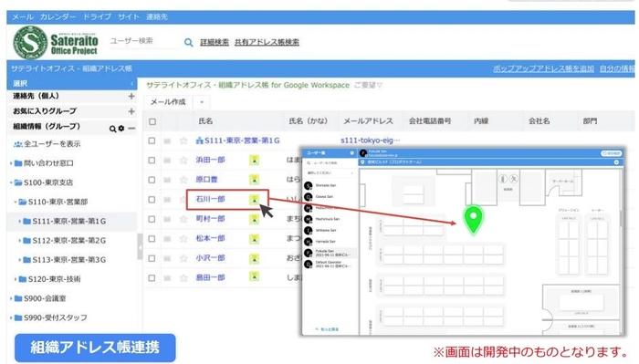This screenshot has width=639, height=364.
Task: Click the magnifier icon beside user search
Action: tap(188, 42)
